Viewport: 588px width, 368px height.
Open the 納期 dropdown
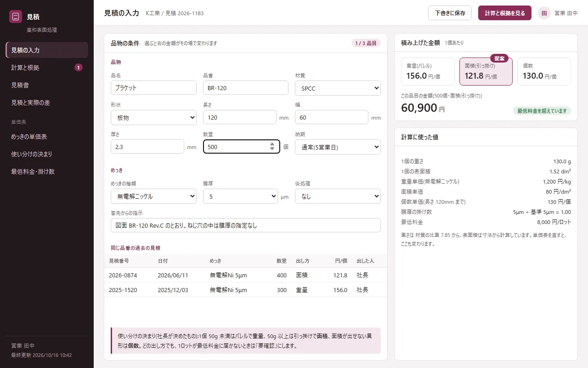(x=338, y=147)
